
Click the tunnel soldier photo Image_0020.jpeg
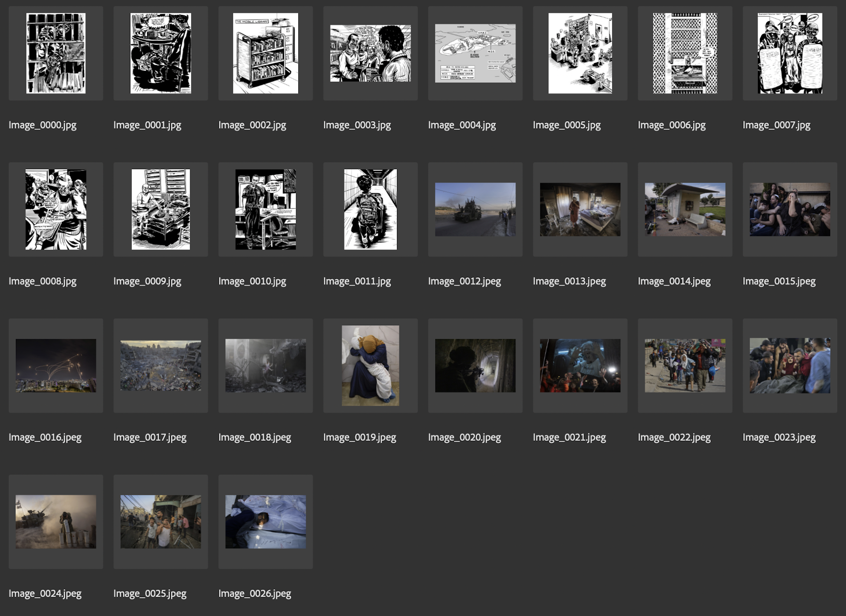coord(475,365)
